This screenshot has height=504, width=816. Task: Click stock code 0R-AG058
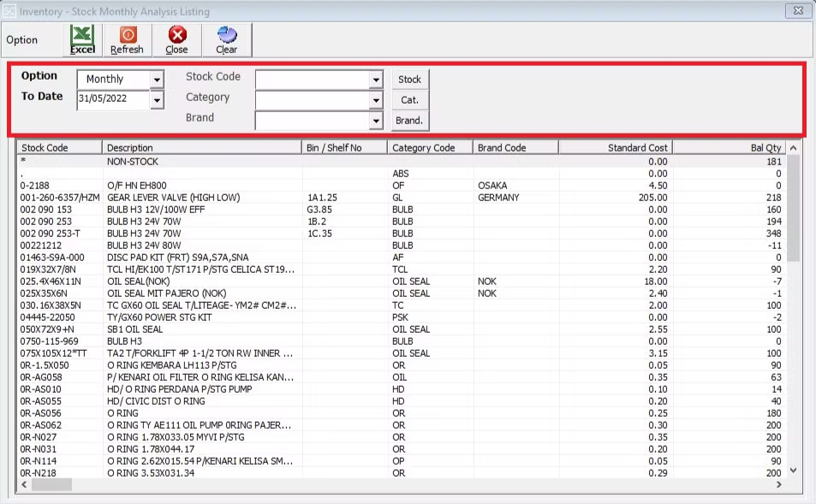pyautogui.click(x=41, y=377)
